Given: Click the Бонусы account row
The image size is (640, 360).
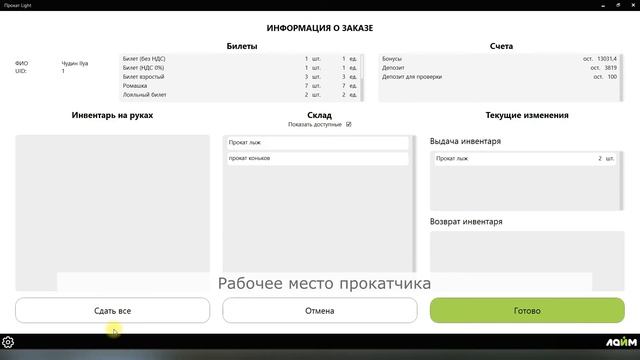Looking at the screenshot, I should (x=499, y=59).
